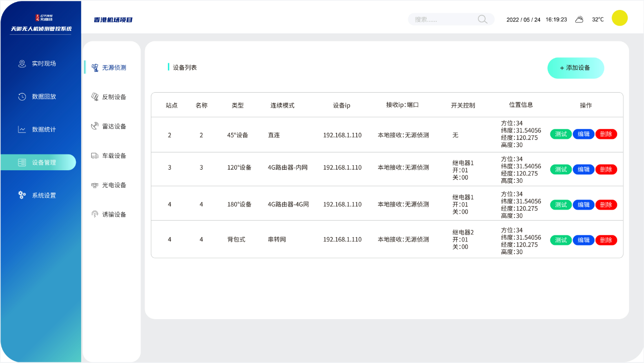Click the 120°设备 type cell

239,167
